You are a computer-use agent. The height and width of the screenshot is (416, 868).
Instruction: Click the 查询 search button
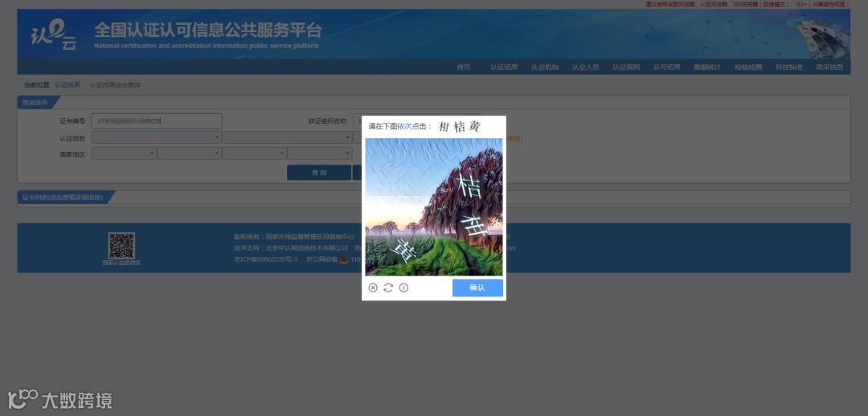(319, 173)
